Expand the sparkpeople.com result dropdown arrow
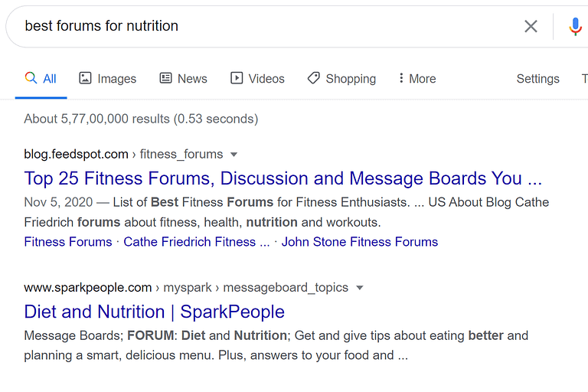Screen dimensions: 588x392 [359, 288]
